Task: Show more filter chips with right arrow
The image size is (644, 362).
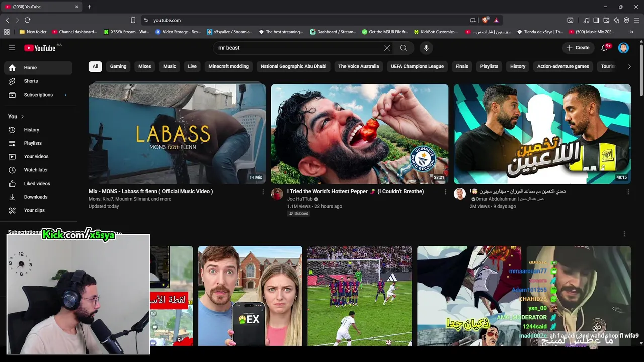Action: tap(629, 66)
